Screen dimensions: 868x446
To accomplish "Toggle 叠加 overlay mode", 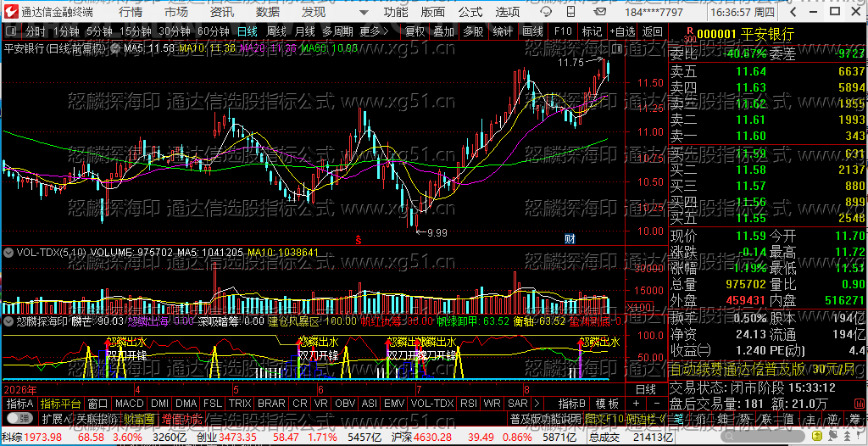I will [443, 31].
